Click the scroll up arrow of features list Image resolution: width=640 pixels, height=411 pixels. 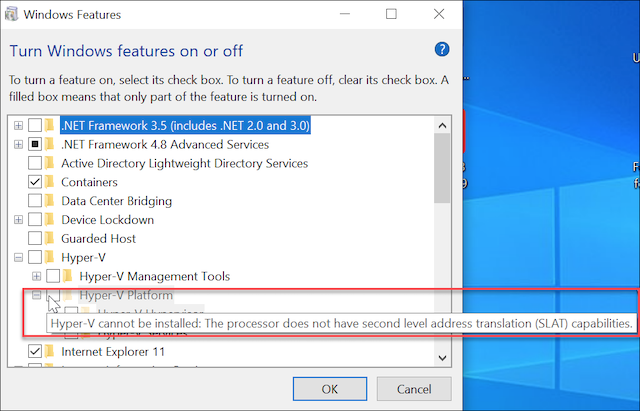442,125
